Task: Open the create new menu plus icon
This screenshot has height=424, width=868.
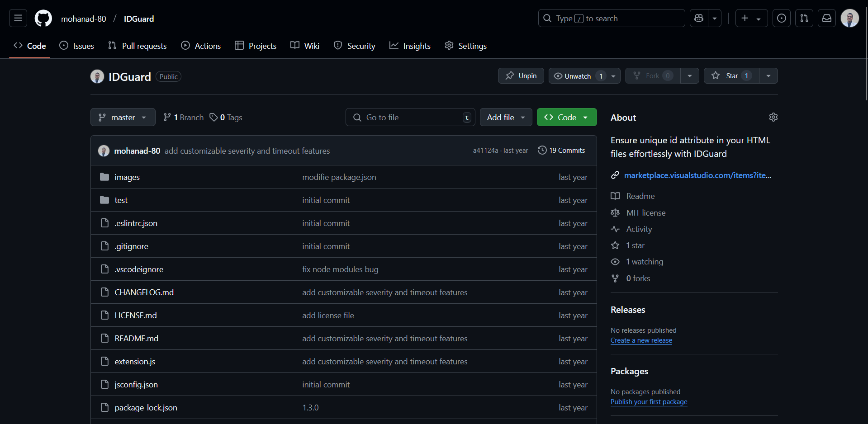Action: (745, 18)
